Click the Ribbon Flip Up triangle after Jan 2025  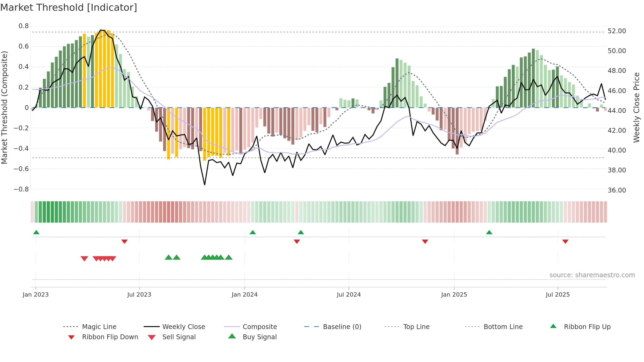[x=489, y=232]
